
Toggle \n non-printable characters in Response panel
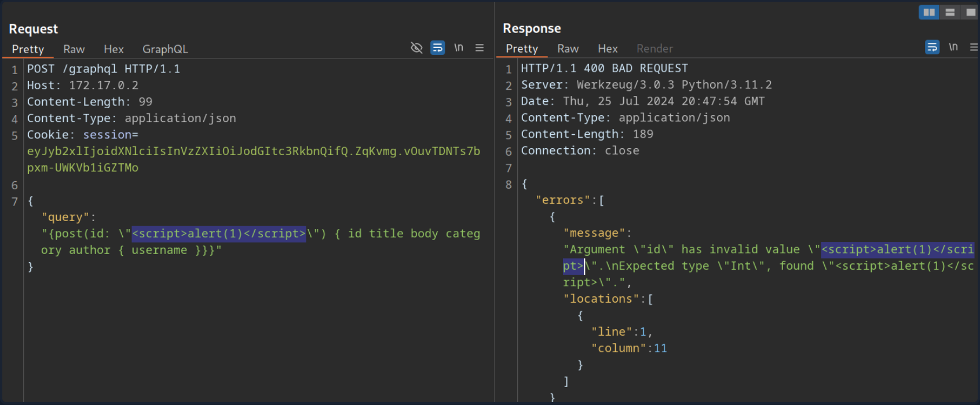pos(953,47)
